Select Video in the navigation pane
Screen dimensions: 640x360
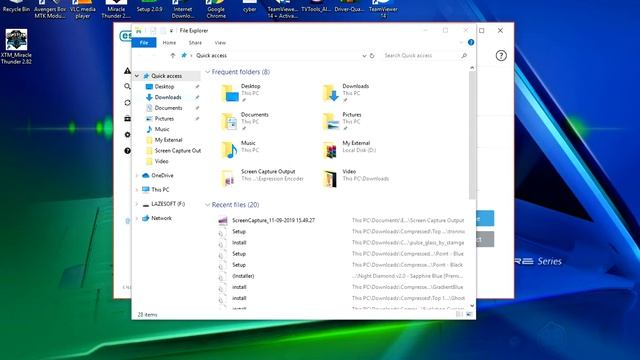click(161, 161)
